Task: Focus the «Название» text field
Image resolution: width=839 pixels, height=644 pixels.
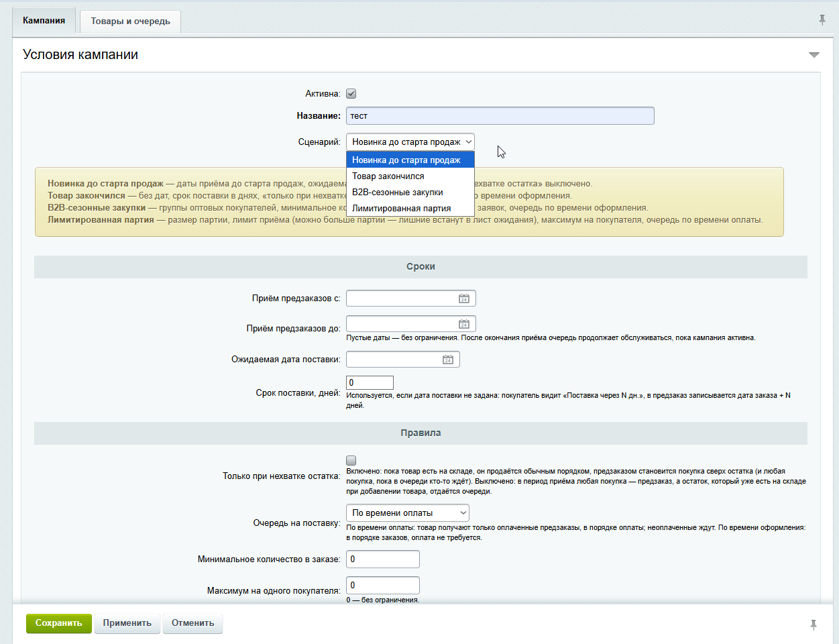Action: (500, 116)
